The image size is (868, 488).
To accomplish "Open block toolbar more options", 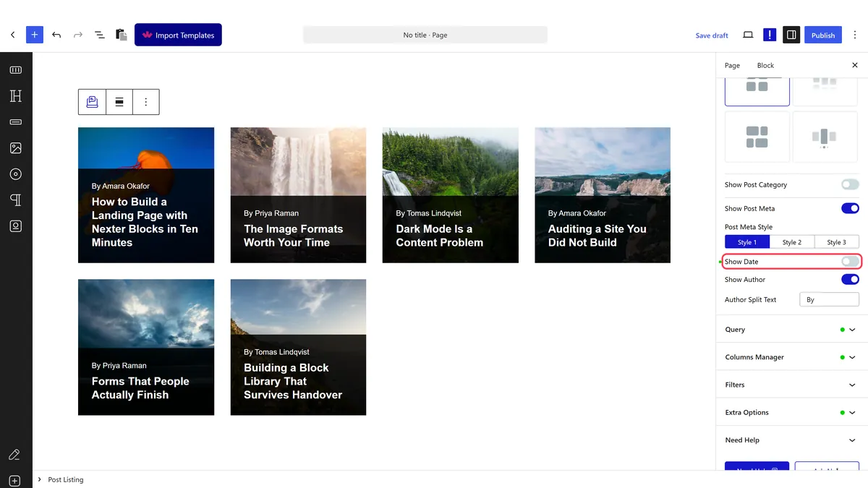I will [145, 102].
